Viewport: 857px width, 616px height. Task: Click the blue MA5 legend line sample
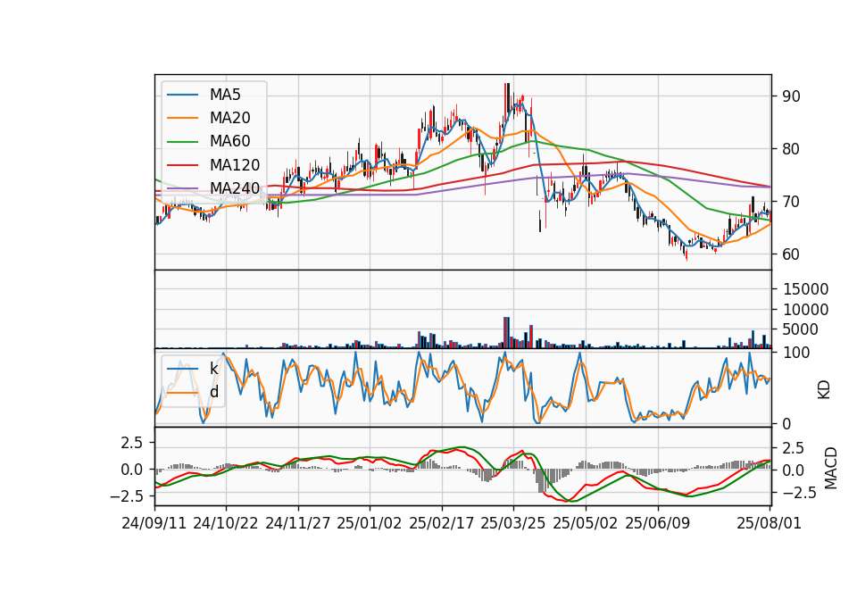click(x=182, y=95)
